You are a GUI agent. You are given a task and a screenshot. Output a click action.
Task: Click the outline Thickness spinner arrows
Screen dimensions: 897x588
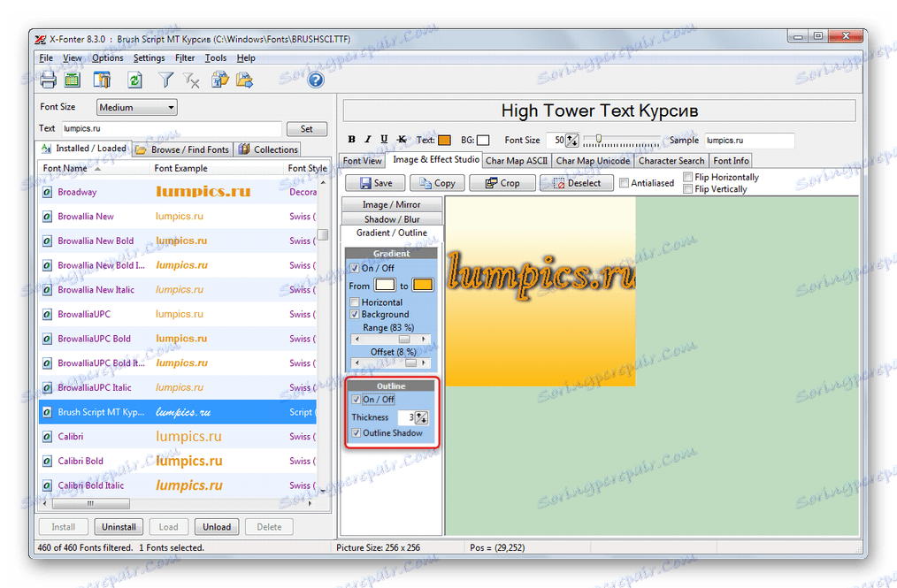[422, 417]
